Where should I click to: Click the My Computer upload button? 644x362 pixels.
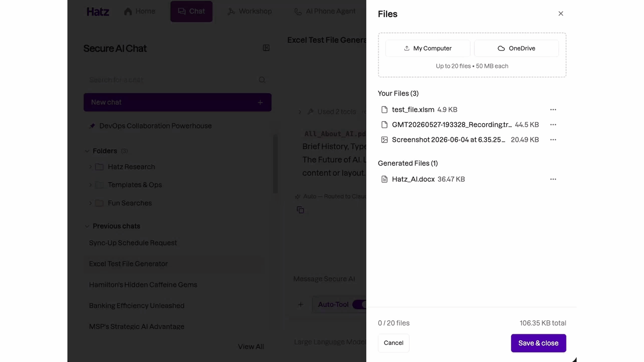click(x=428, y=48)
